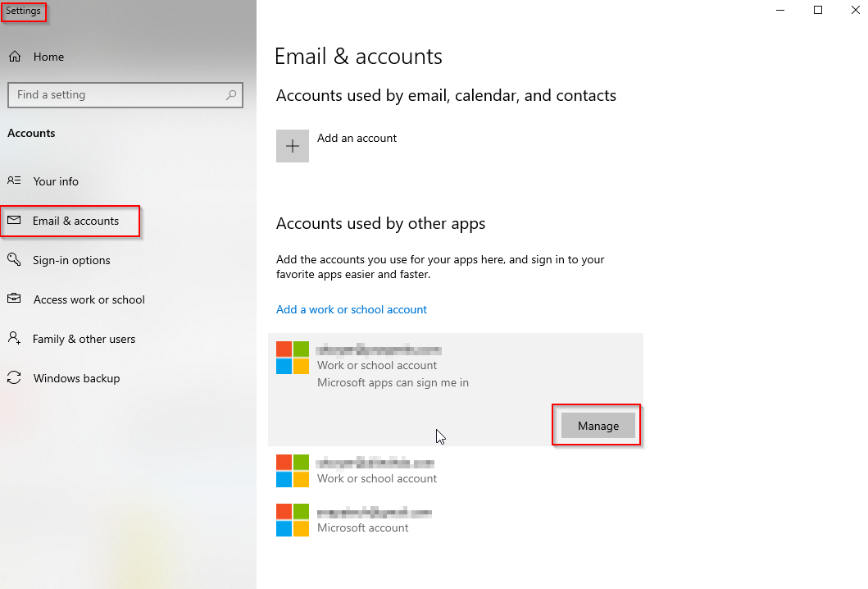
Task: Click the search magnifier icon
Action: tap(231, 95)
